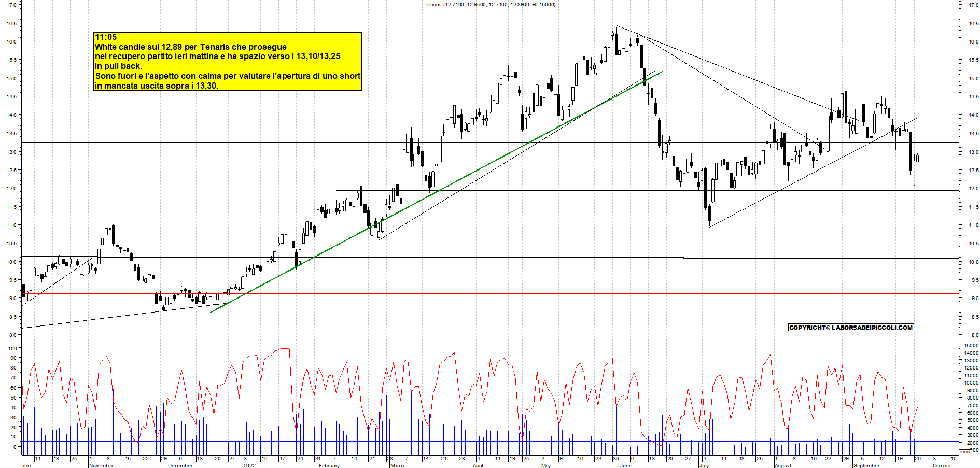
Task: Click the 'March' month label
Action: coord(397,465)
